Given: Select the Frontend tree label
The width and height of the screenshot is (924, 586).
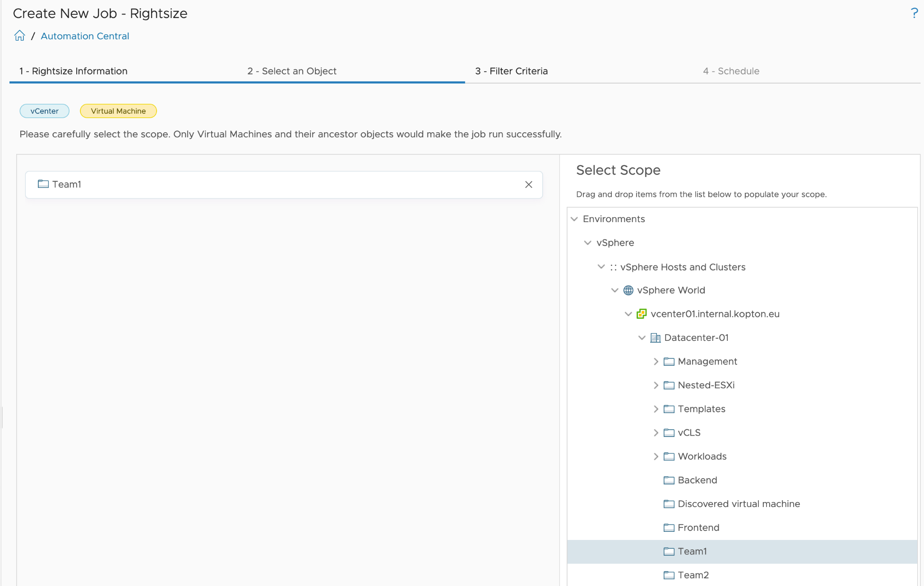Looking at the screenshot, I should (698, 528).
